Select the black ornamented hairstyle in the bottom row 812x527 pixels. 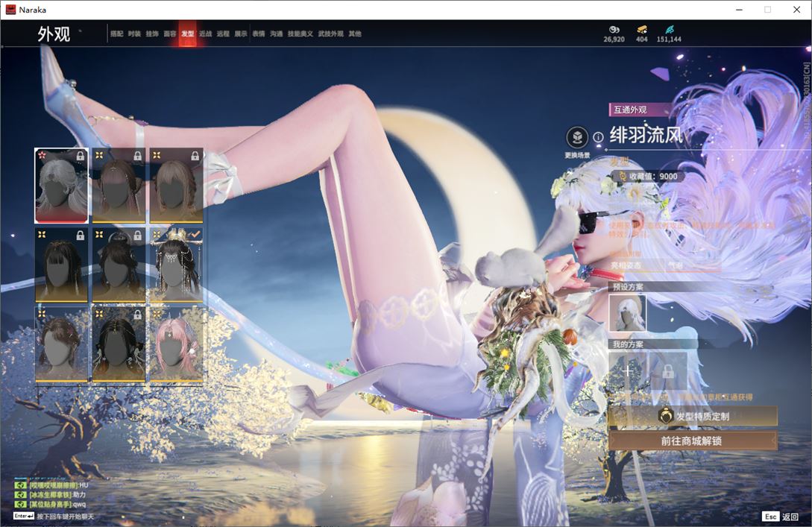coord(119,344)
